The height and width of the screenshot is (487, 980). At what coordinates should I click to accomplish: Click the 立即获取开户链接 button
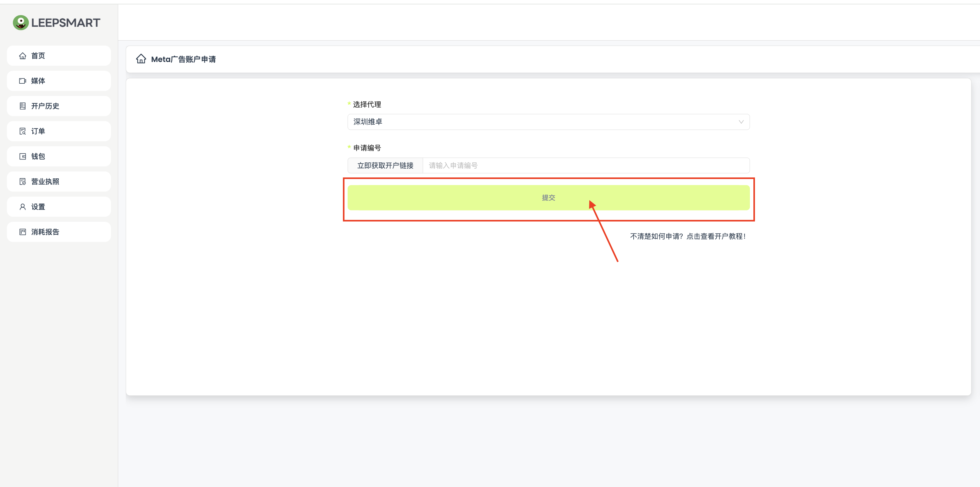[x=385, y=165]
